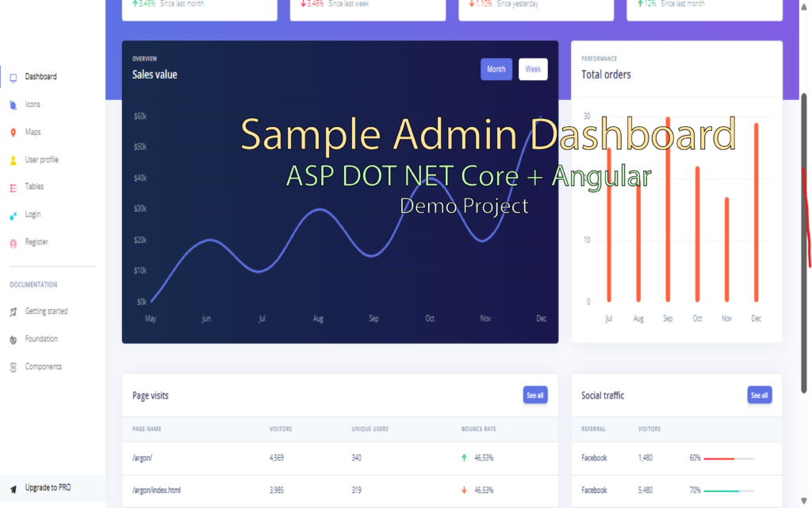Go to the Maps page
Screen dimensions: 812x508
(x=33, y=132)
